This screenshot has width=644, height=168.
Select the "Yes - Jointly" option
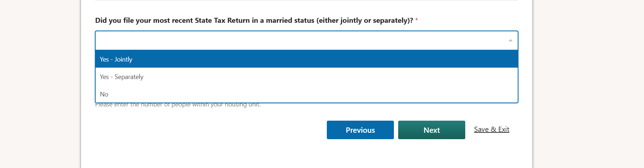[x=116, y=59]
